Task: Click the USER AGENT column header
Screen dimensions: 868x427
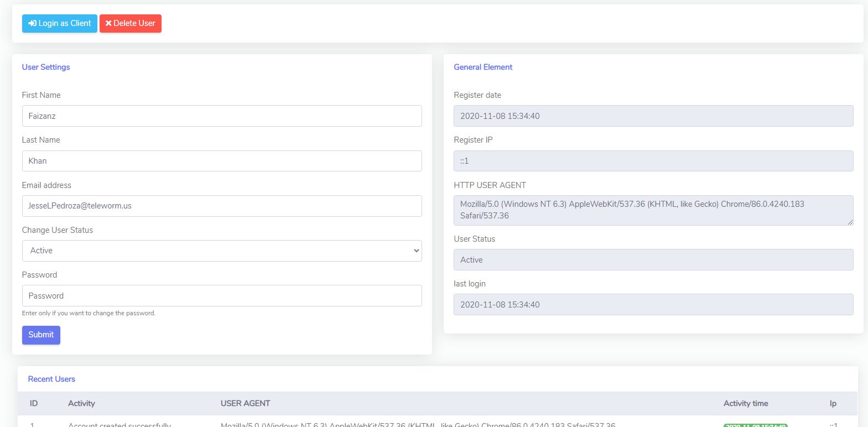Action: [x=245, y=403]
